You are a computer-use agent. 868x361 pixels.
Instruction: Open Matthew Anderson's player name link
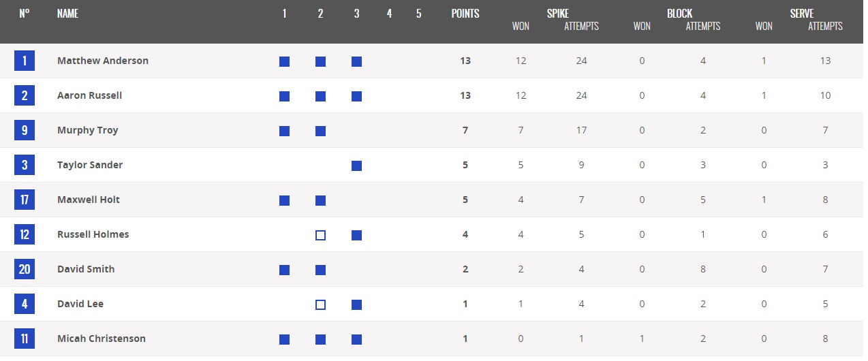(103, 61)
